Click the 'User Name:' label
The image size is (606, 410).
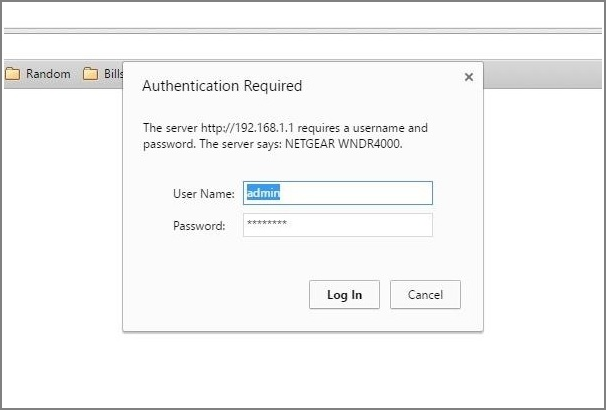click(x=203, y=193)
